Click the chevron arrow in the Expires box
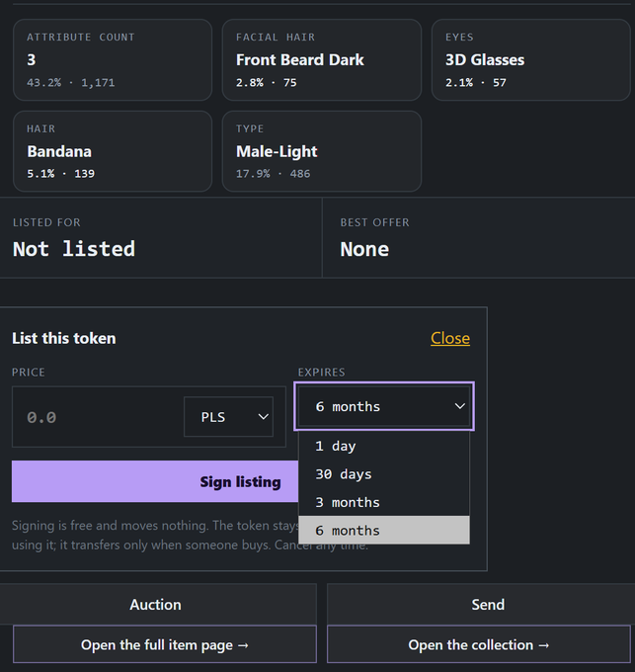635x672 pixels. click(459, 406)
